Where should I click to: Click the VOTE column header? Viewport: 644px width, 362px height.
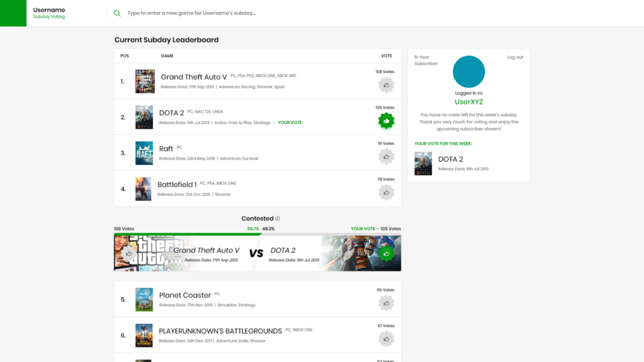[386, 56]
